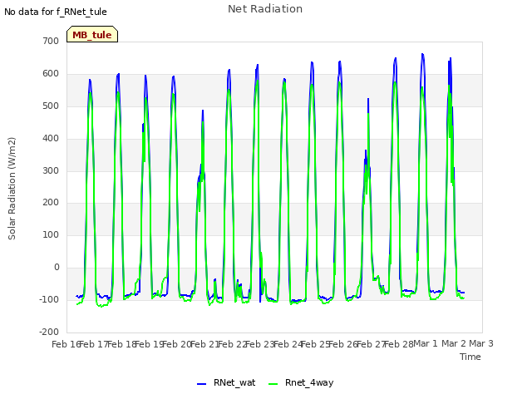Click the 500 y-axis tick label
The image size is (532, 399).
pos(51,106)
